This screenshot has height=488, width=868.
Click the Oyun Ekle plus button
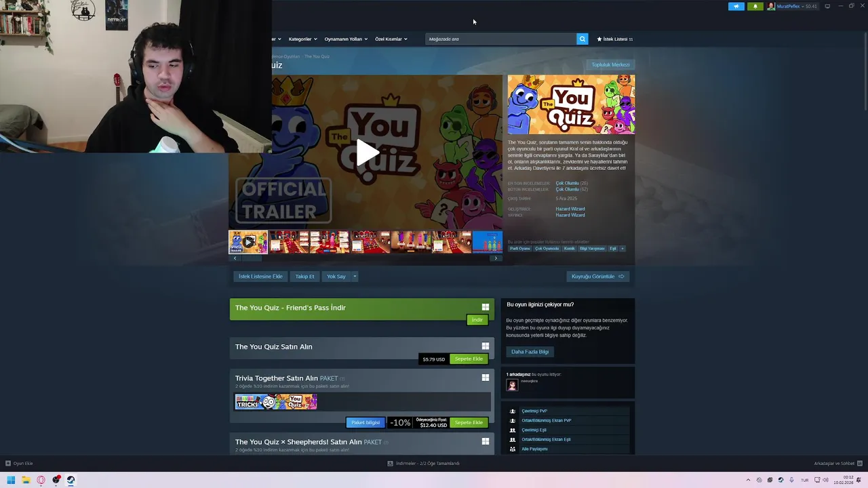(x=8, y=464)
